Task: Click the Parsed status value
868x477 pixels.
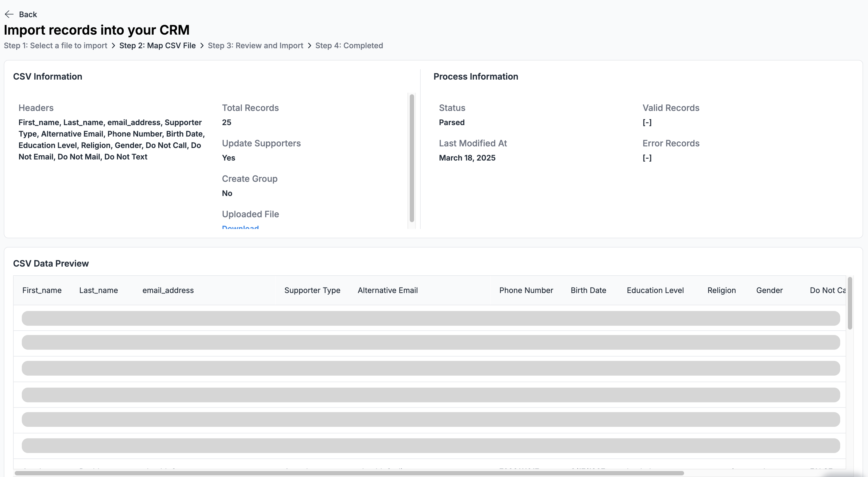Action: (451, 122)
